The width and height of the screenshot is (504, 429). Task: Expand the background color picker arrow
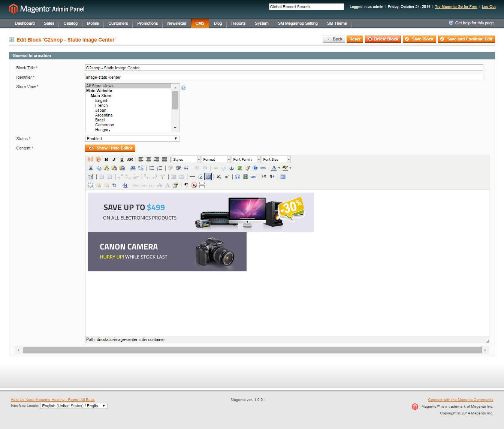point(290,168)
